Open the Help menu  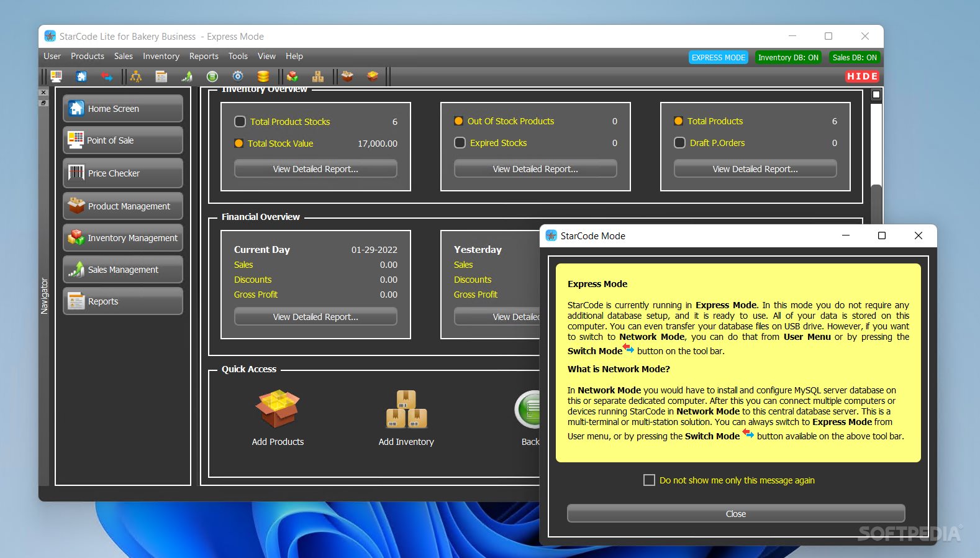294,56
